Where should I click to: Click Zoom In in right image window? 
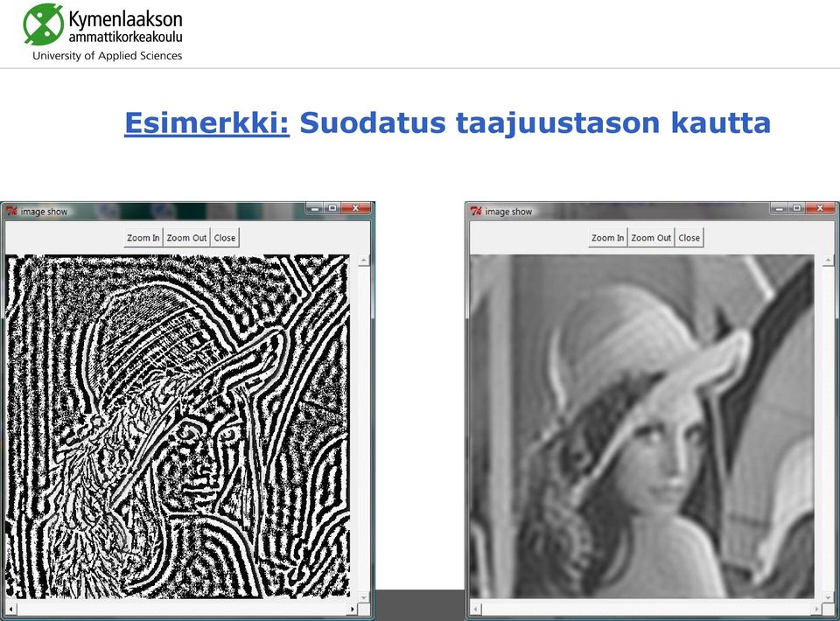607,238
